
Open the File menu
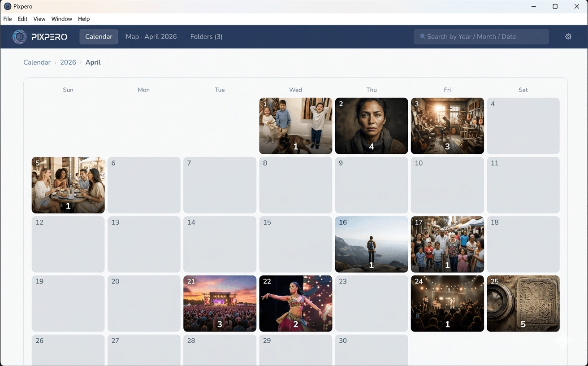(x=8, y=19)
